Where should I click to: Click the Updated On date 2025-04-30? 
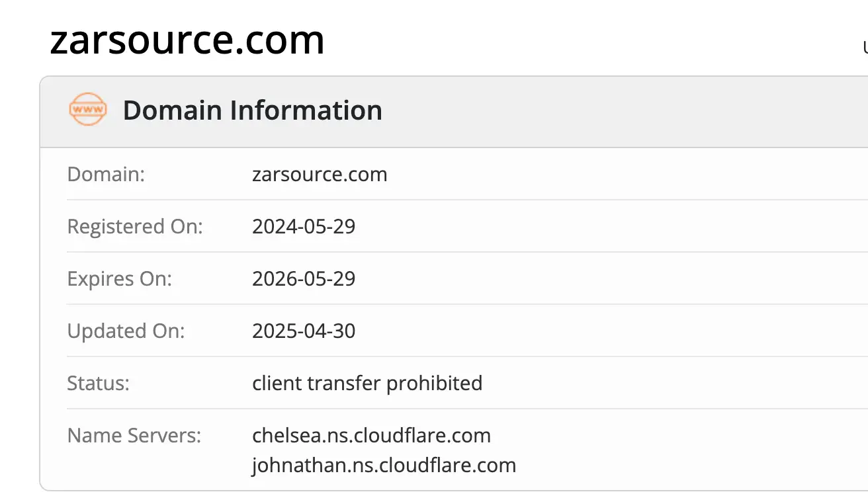click(x=304, y=331)
